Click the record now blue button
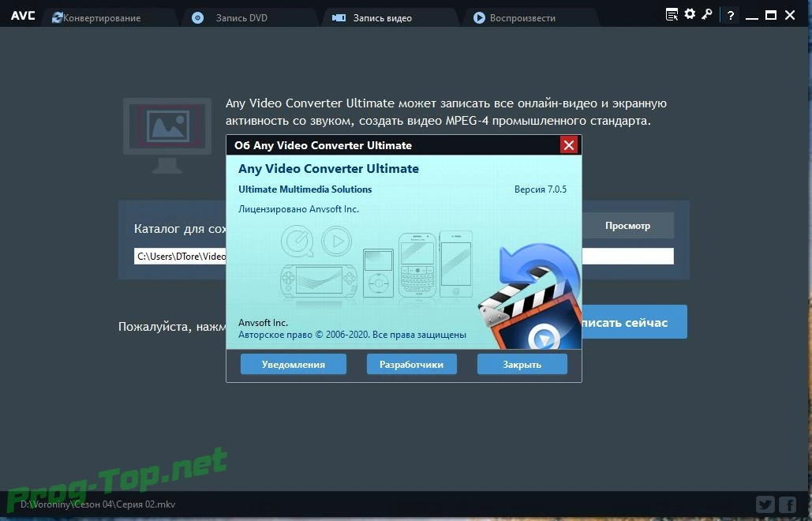The width and height of the screenshot is (812, 521). coord(634,322)
